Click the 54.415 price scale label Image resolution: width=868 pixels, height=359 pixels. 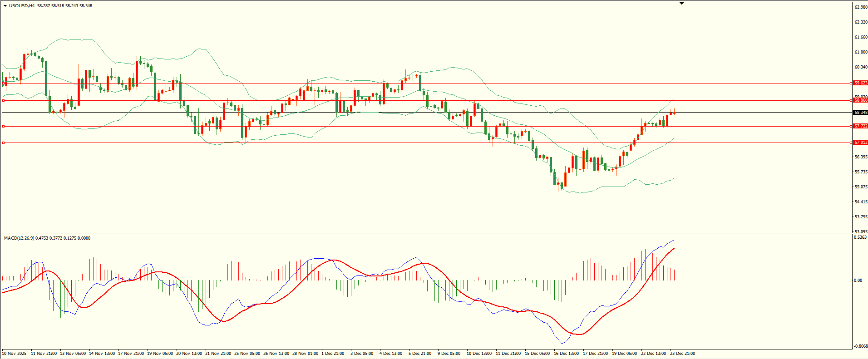coord(861,202)
